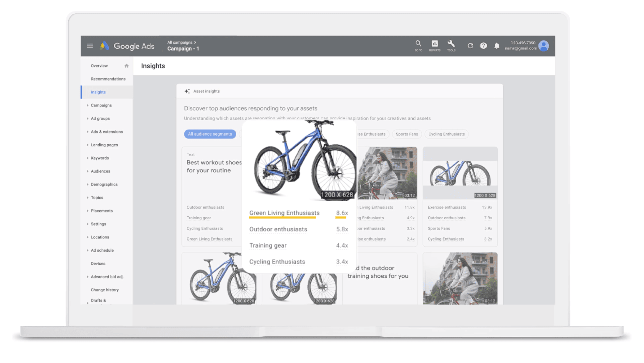This screenshot has height=363, width=644.
Task: Click the Asset insights card header
Action: 339,91
